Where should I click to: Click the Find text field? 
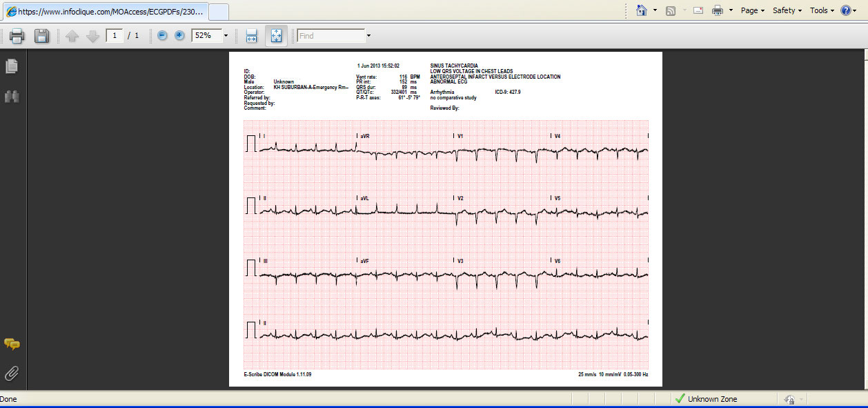point(331,36)
